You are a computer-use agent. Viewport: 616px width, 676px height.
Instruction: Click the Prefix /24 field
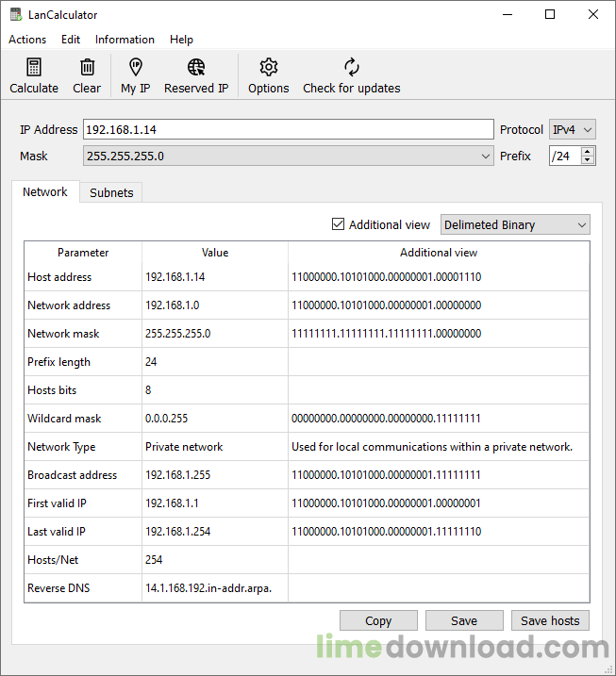[x=565, y=156]
